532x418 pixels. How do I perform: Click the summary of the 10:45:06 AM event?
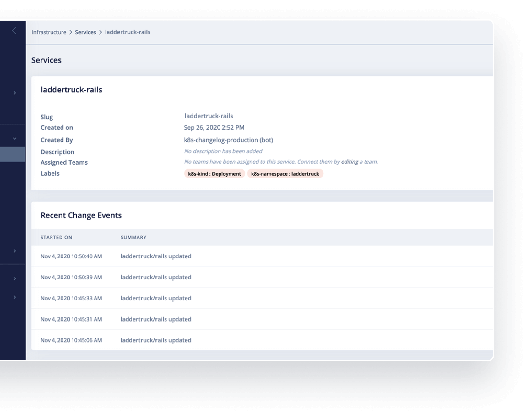point(156,341)
